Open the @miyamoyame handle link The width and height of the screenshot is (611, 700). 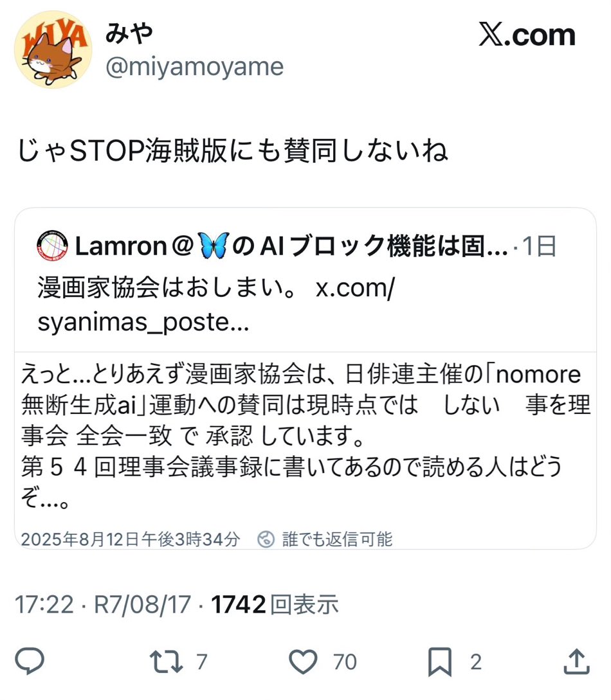[x=194, y=67]
